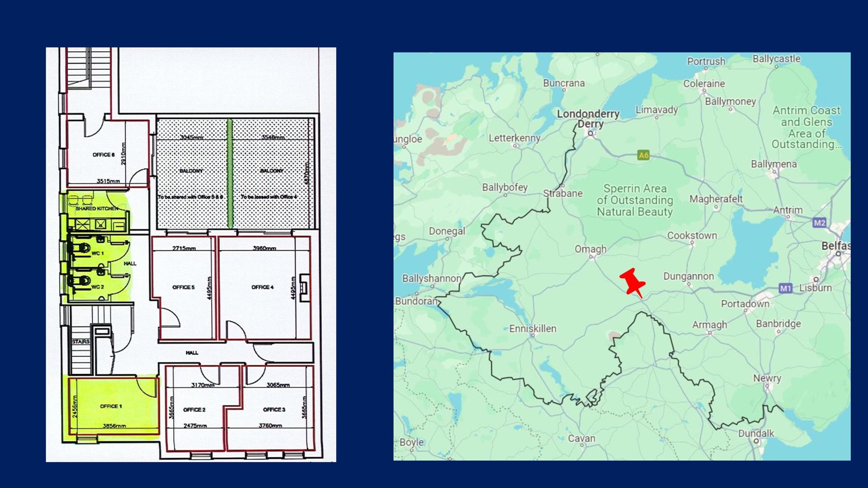Click the WC 1 toilet symbol

[x=84, y=248]
